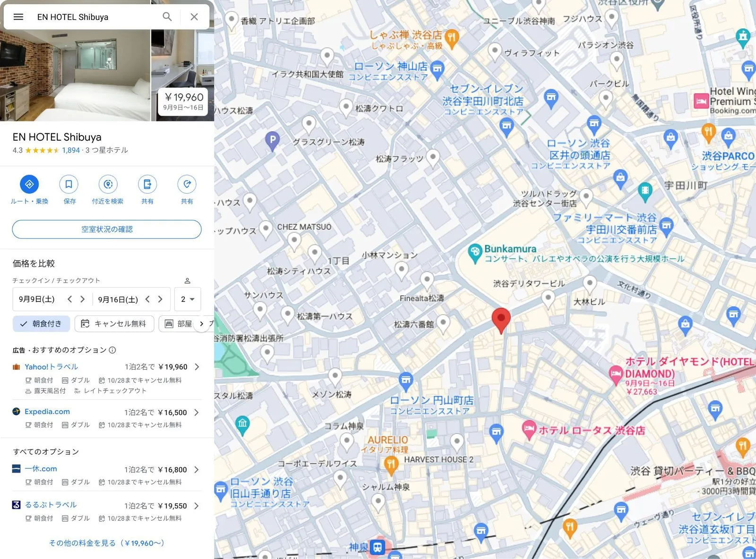This screenshot has width=756, height=559.
Task: Click the search magnifier icon
Action: tap(167, 17)
